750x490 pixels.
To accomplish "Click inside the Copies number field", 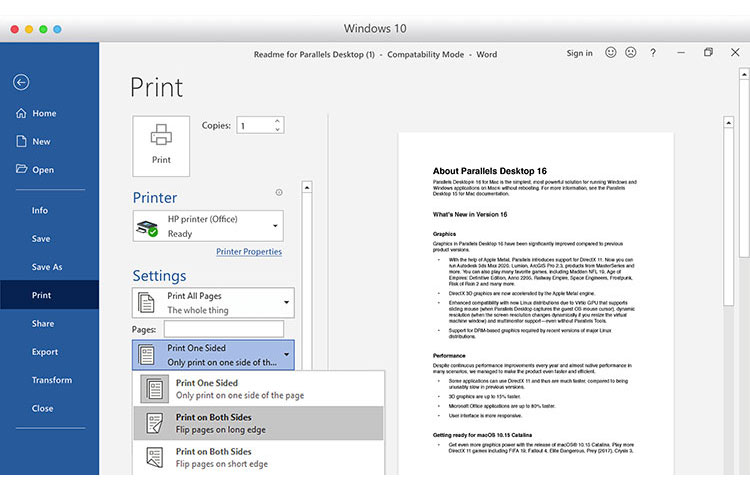I will click(255, 125).
